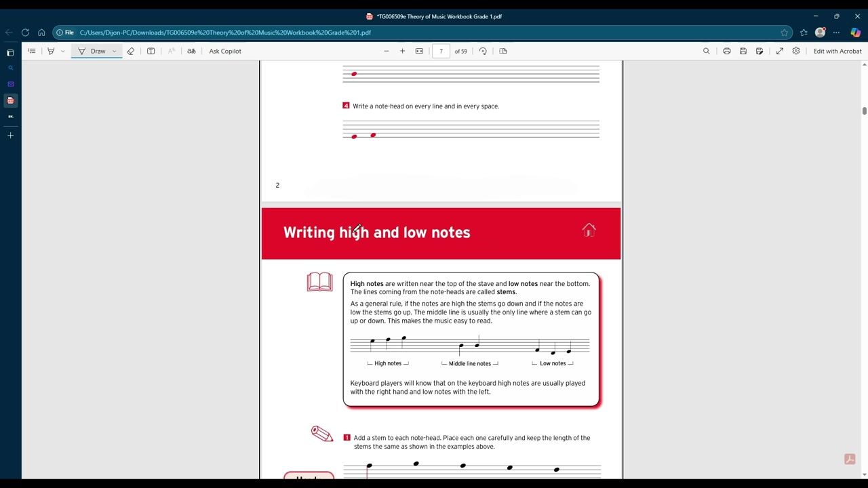Switch to the search vertical tab
The width and height of the screenshot is (868, 488).
(10, 68)
